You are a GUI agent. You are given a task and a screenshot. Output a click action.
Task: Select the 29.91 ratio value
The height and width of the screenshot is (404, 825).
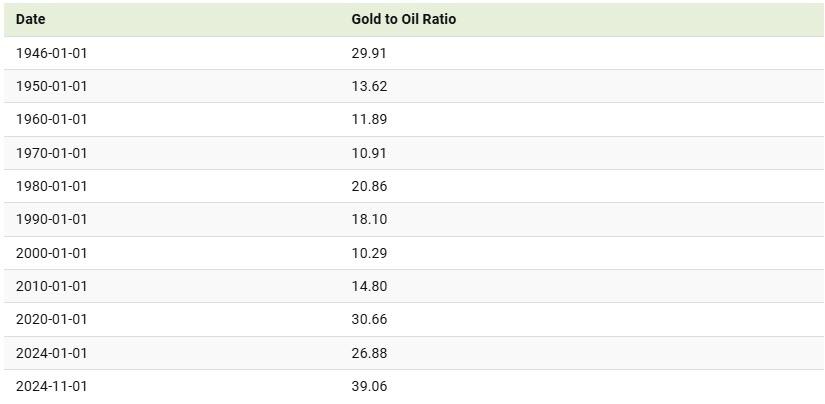[369, 53]
